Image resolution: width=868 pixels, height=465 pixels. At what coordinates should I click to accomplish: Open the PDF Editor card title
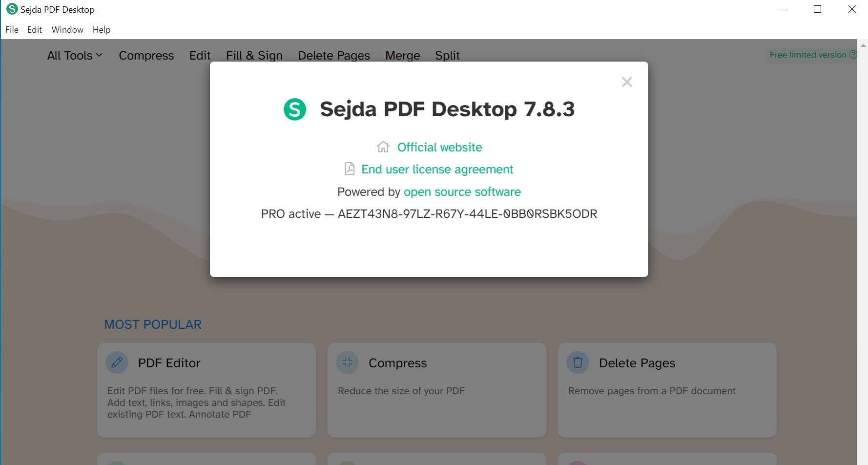pyautogui.click(x=169, y=363)
